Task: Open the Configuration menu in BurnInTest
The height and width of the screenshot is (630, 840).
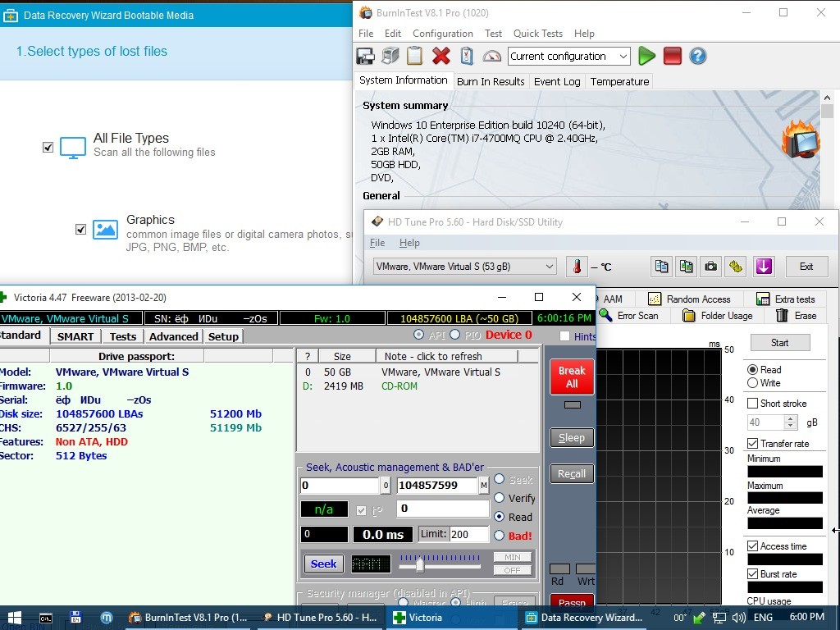Action: [442, 33]
